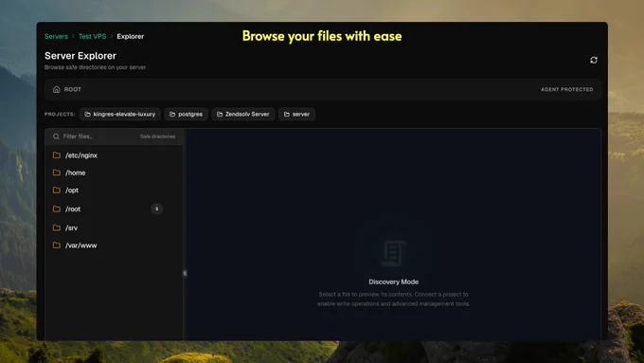Go to the Test VPS breadcrumb
The image size is (644, 363).
point(93,36)
